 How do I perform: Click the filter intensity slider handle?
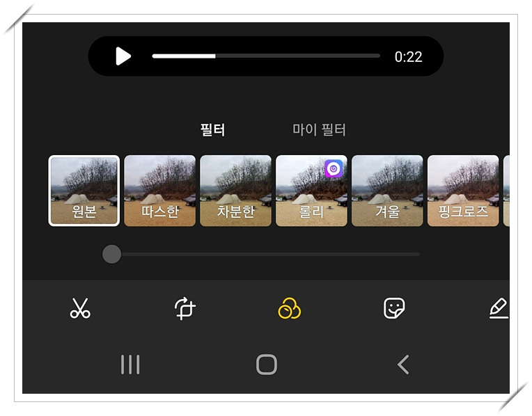pyautogui.click(x=111, y=254)
